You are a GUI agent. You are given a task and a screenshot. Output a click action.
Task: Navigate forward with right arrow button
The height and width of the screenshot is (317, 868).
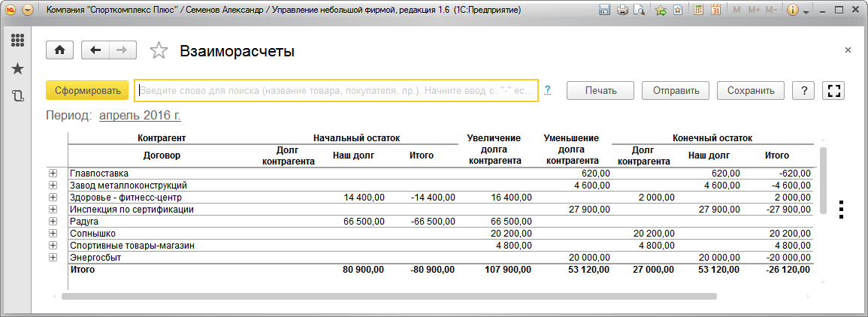coord(123,50)
